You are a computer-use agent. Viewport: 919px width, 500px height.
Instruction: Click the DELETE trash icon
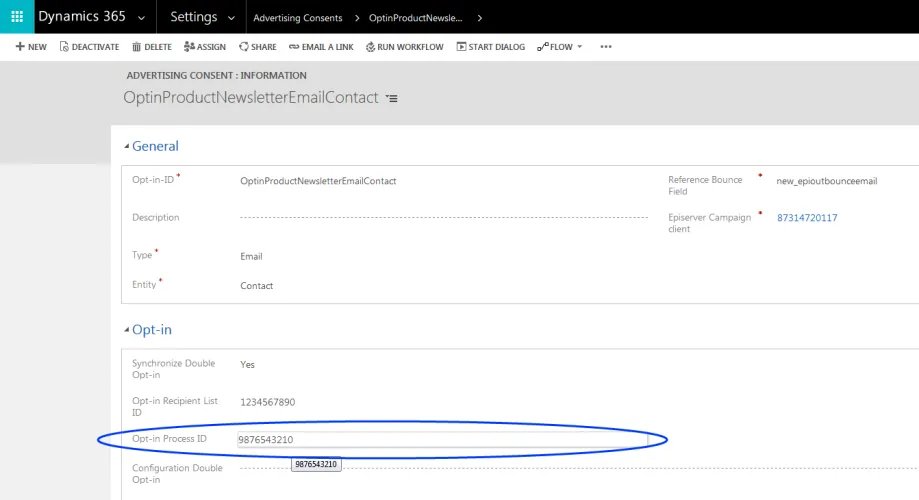pos(137,46)
